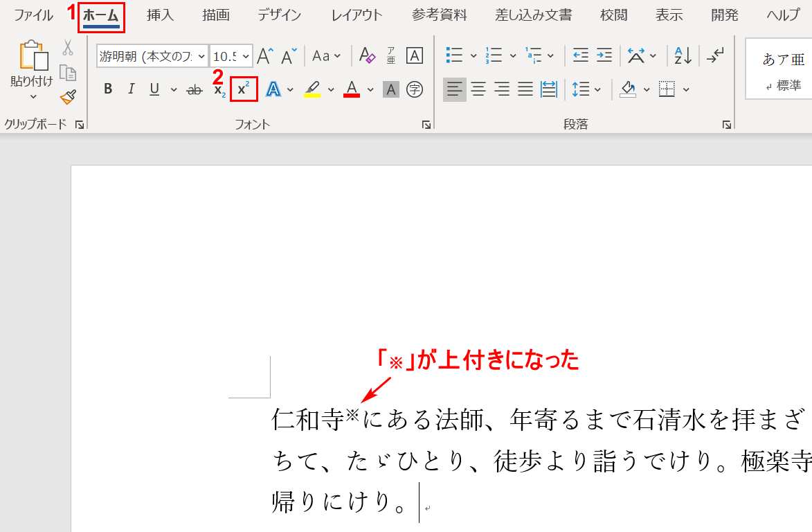The image size is (812, 532).
Task: Toggle italic formatting
Action: pos(130,89)
